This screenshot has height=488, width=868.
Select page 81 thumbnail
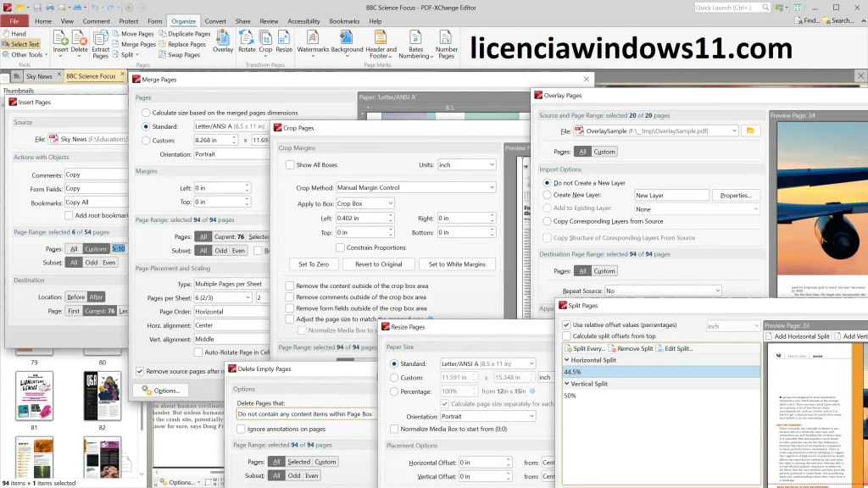point(34,396)
